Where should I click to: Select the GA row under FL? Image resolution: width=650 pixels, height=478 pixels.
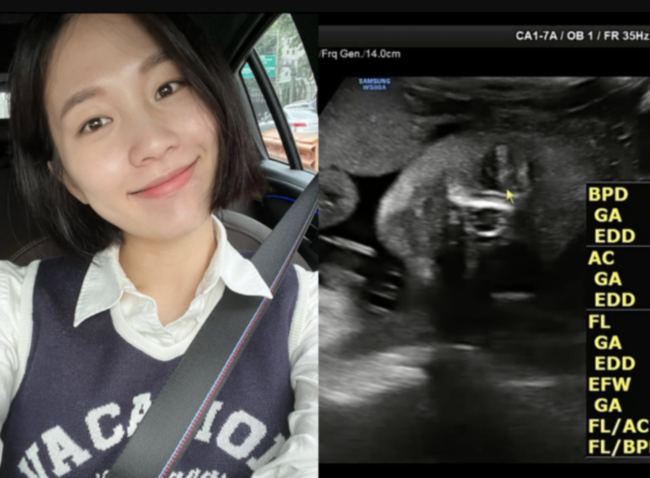tap(608, 343)
